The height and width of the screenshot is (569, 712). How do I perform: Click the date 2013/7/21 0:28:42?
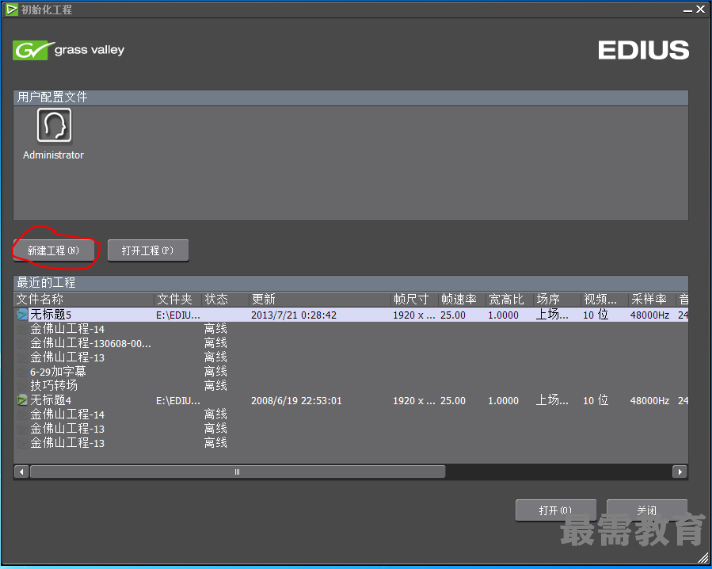pos(294,315)
